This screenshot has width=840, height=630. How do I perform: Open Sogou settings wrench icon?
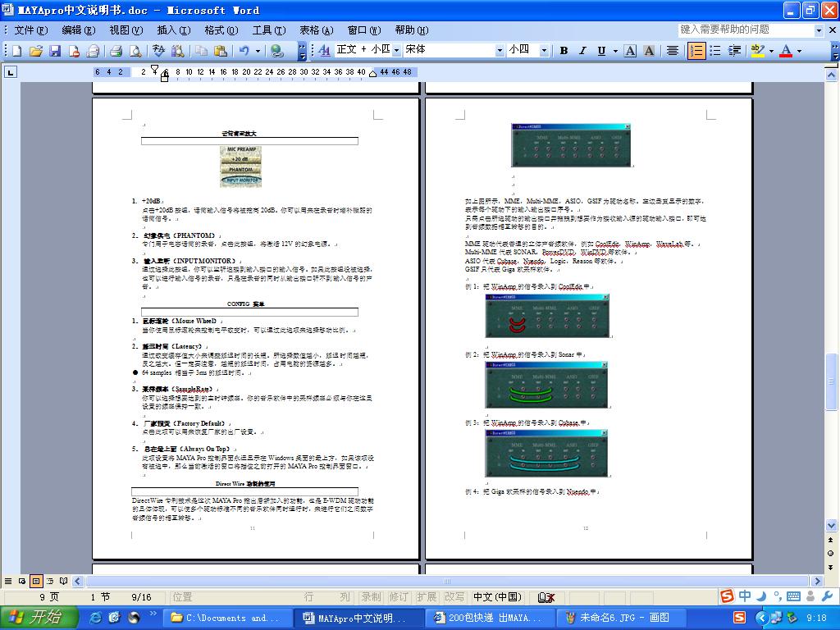click(827, 596)
